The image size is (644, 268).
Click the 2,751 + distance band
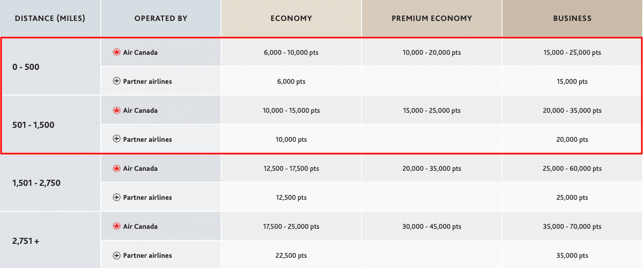[x=26, y=241]
